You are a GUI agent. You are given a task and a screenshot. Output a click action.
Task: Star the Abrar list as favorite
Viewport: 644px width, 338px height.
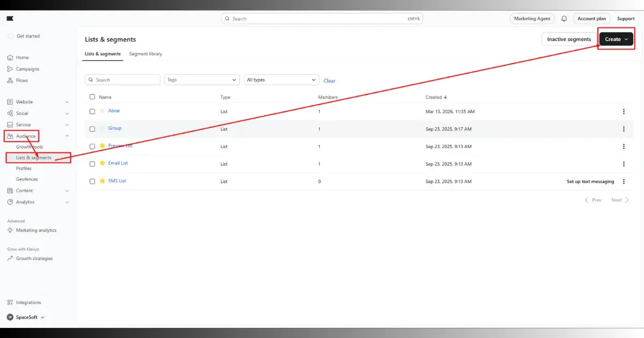[x=103, y=111]
